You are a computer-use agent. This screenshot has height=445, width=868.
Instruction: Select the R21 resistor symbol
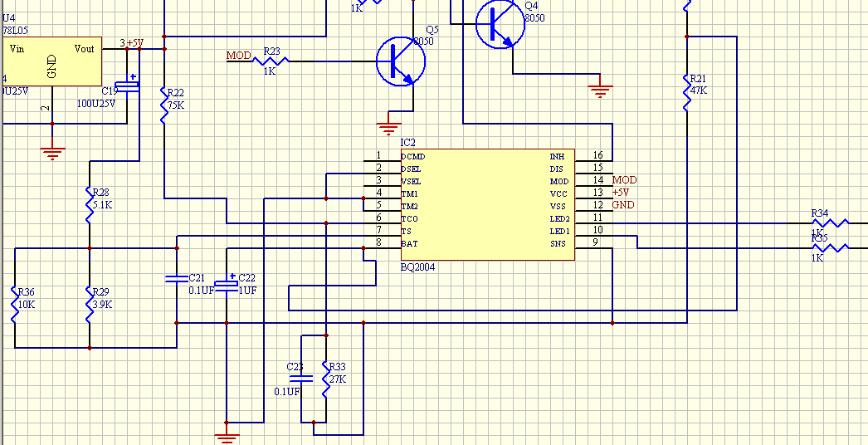click(x=687, y=92)
